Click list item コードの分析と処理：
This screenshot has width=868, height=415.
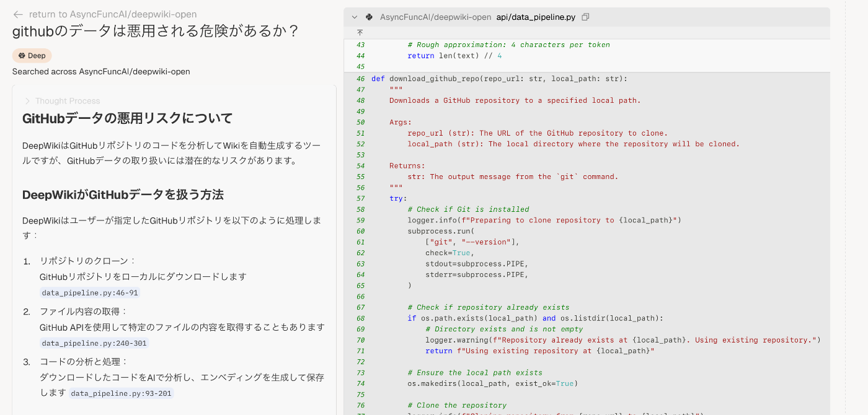pos(84,361)
